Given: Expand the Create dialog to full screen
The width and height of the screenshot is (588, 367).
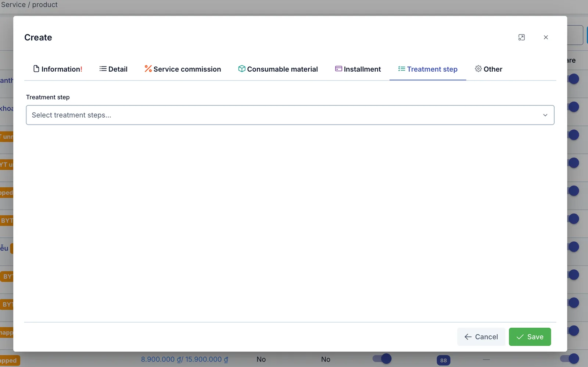Looking at the screenshot, I should 521,37.
